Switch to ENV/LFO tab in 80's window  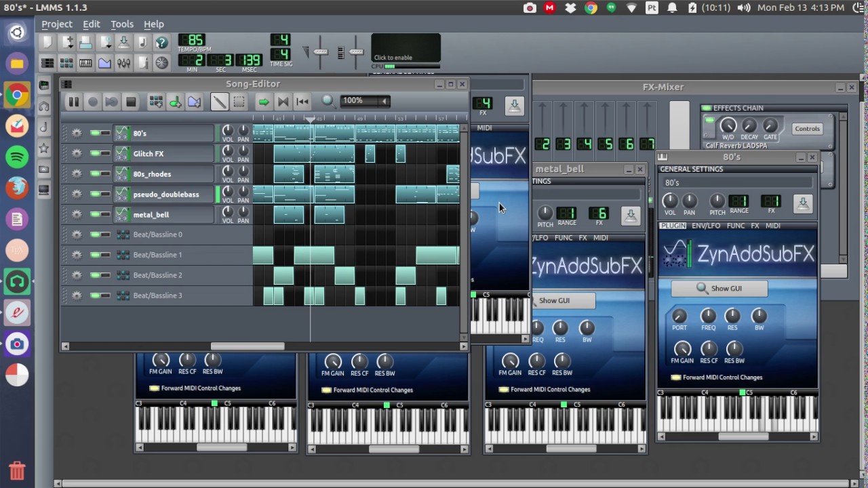click(x=706, y=226)
